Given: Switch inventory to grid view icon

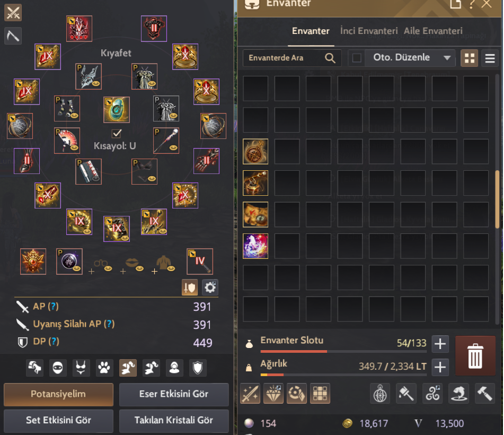Looking at the screenshot, I should coord(469,58).
